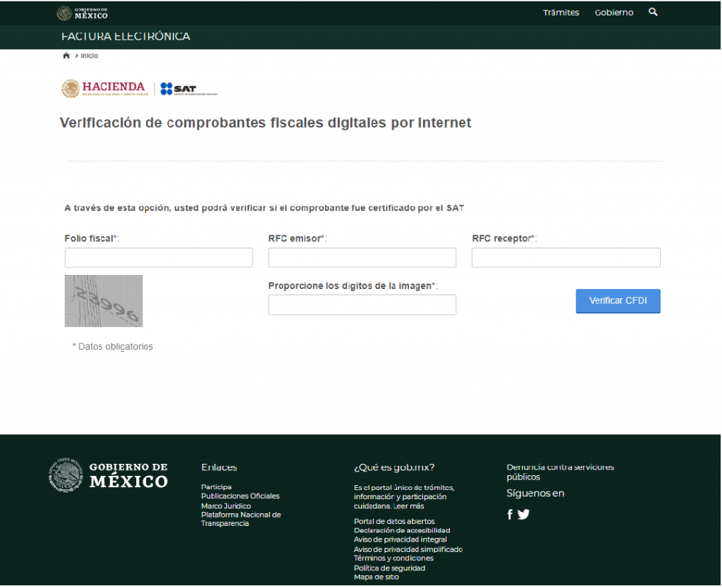Screen dimensions: 722x588
Task: Open the Facebook social icon
Action: tap(510, 515)
